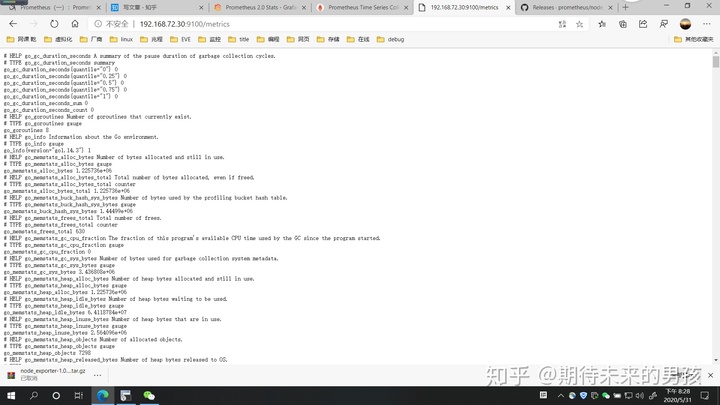Go back using the browser back arrow

tap(13, 24)
